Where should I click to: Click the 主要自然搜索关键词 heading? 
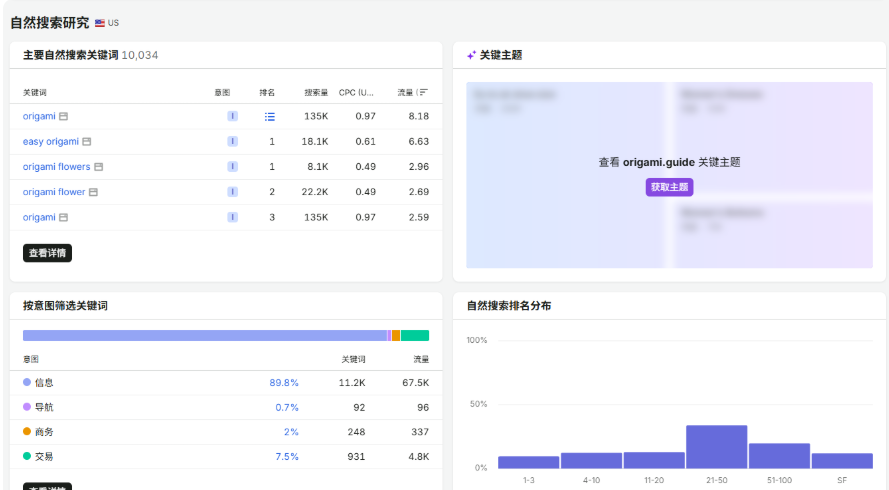pyautogui.click(x=70, y=55)
